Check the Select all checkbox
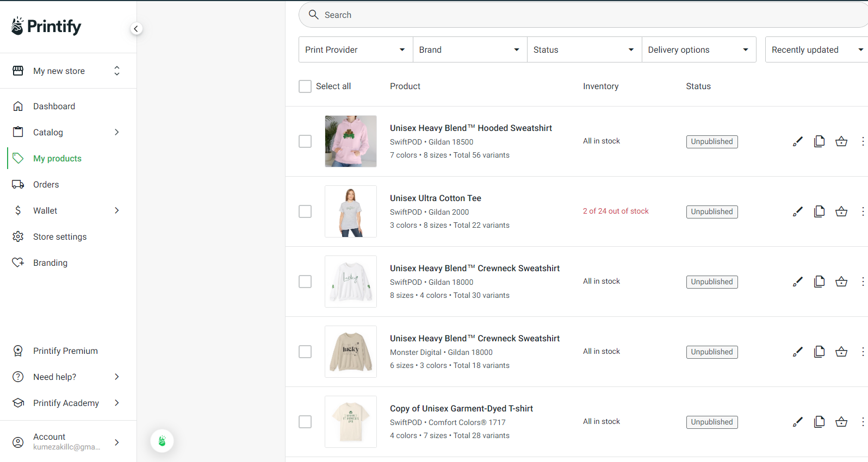 pos(305,86)
